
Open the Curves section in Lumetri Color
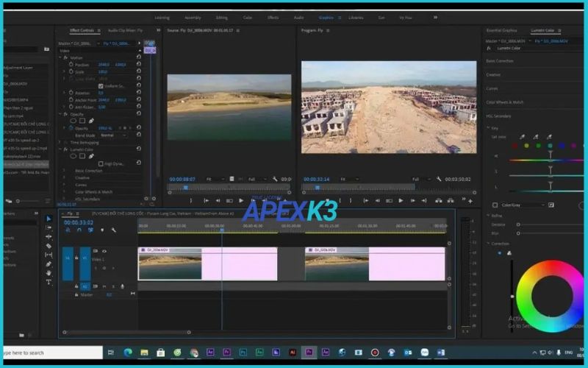(x=492, y=88)
